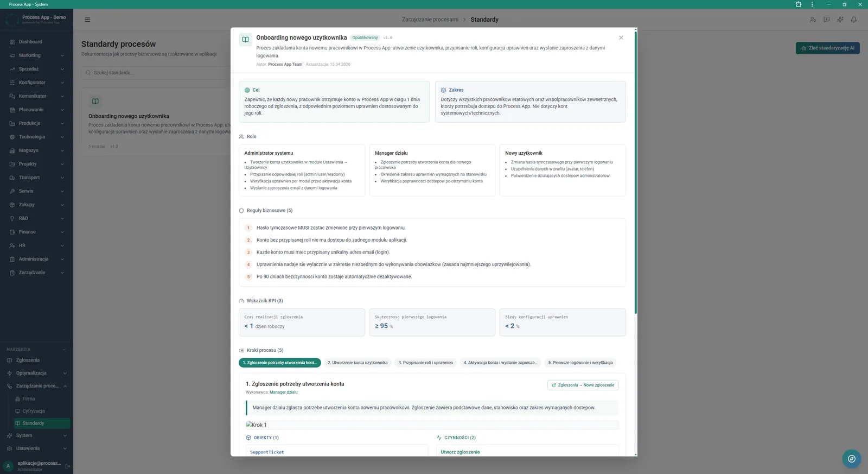Click the Technologia icon in sidebar
The height and width of the screenshot is (474, 868).
[12, 137]
